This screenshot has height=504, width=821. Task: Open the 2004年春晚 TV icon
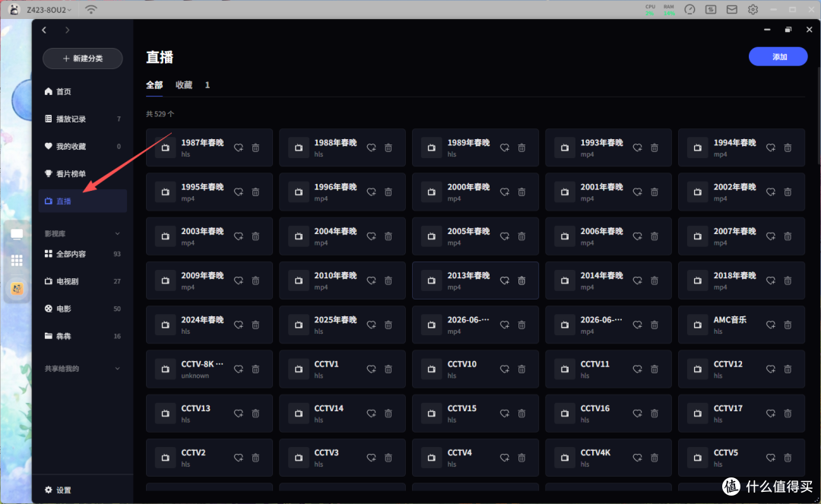(x=299, y=236)
